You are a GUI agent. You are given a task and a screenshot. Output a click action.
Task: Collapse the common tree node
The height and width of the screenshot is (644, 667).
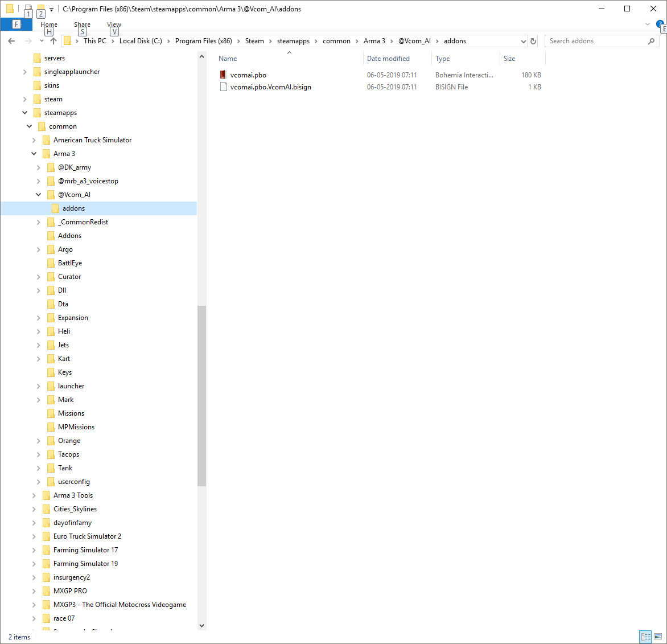coord(30,126)
